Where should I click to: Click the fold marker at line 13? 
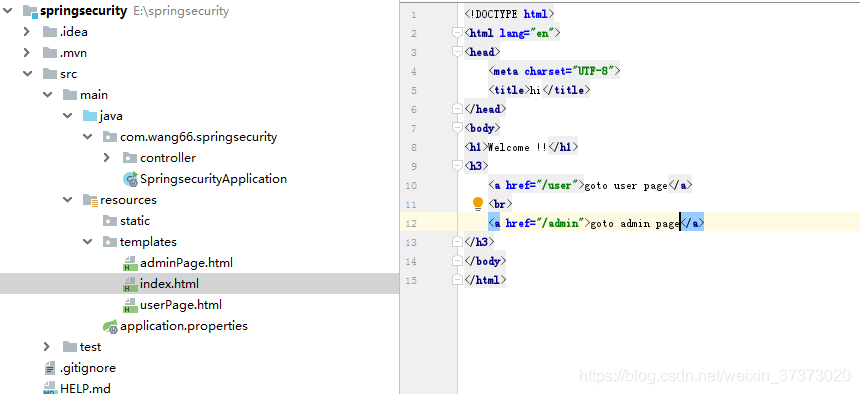point(457,242)
